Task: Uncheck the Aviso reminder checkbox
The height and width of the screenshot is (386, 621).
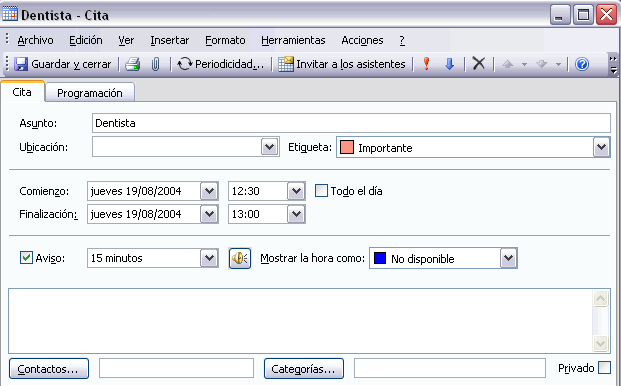Action: pyautogui.click(x=26, y=258)
